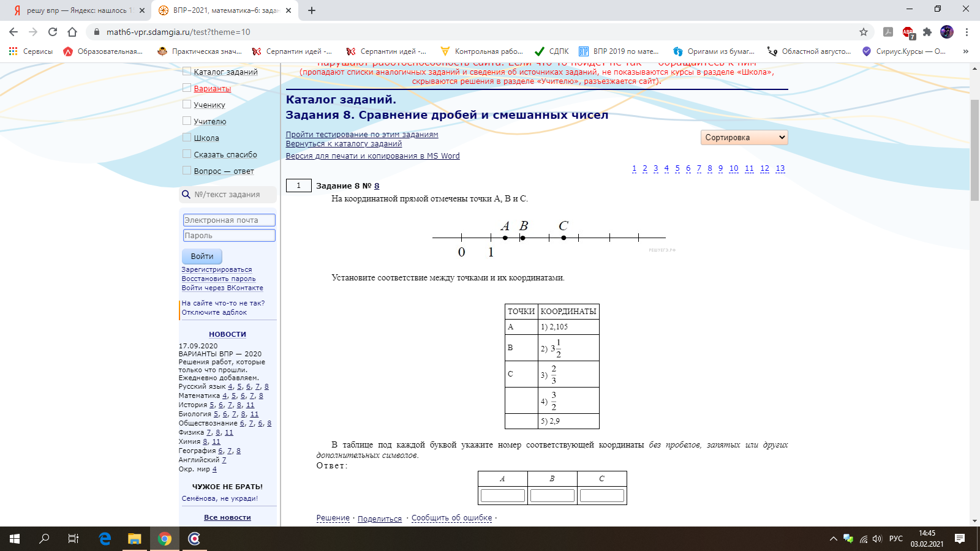Open File Explorer from taskbar

click(x=134, y=539)
